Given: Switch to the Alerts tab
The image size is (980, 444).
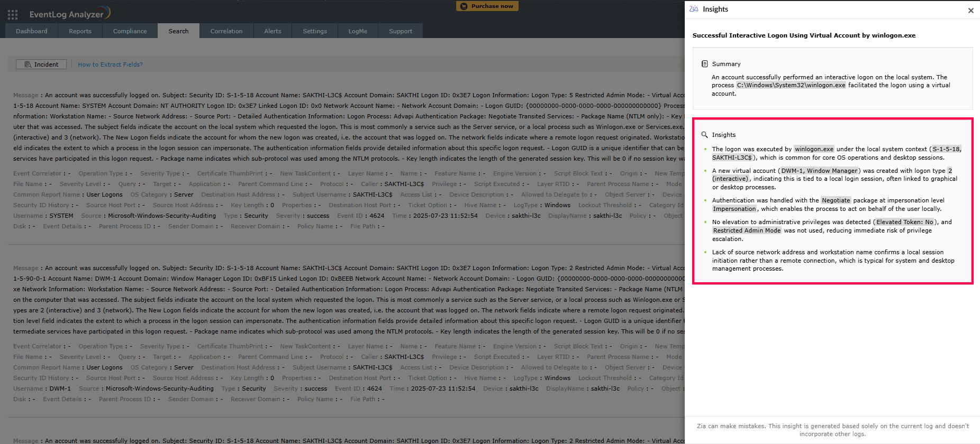Looking at the screenshot, I should (273, 31).
